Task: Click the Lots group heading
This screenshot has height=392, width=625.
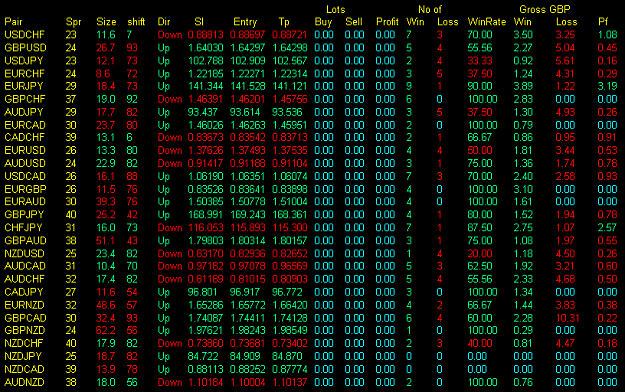Action: pyautogui.click(x=336, y=9)
